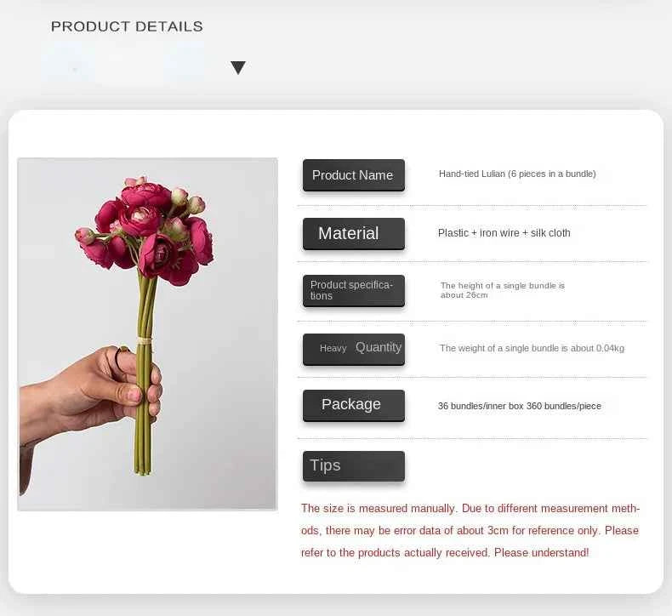Click the bundle weight 0.04kg text

[532, 348]
